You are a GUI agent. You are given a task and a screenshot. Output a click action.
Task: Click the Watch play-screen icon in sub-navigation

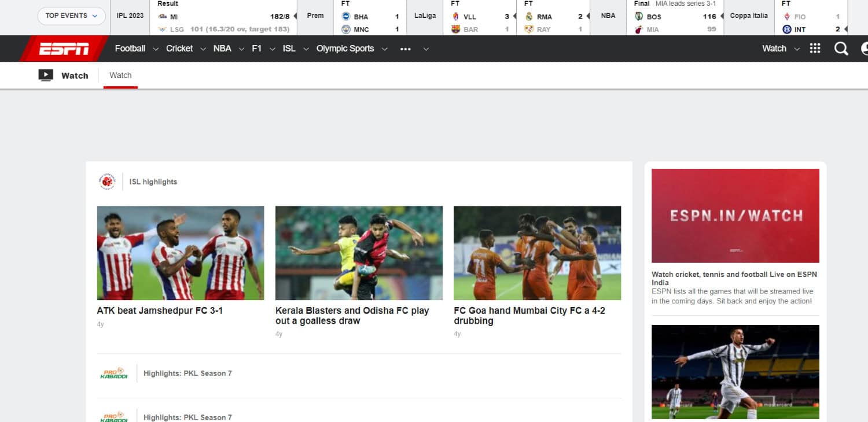(46, 75)
